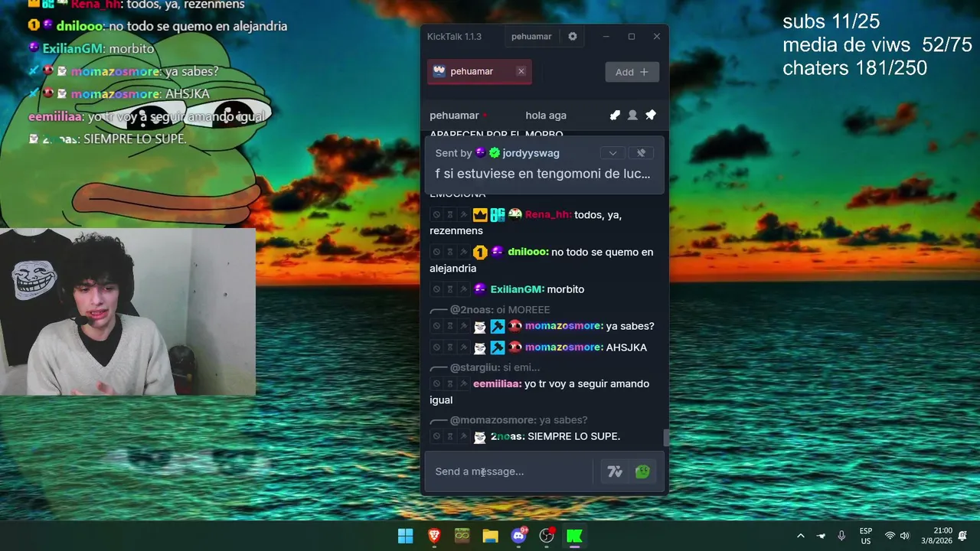Timeout ExilianGM with the hourglass icon
980x551 pixels.
point(450,289)
